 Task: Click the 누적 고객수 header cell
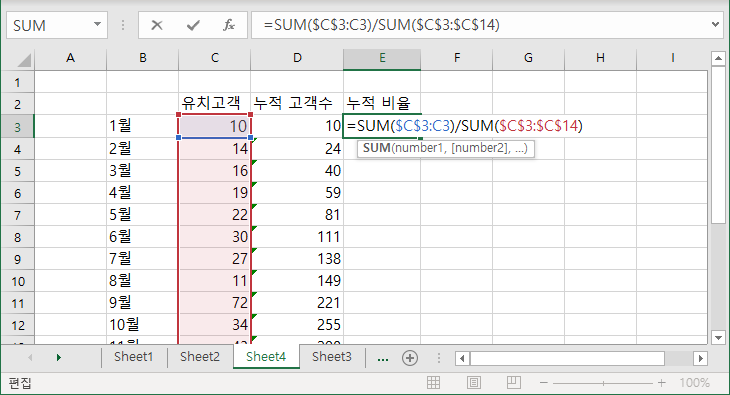pos(297,103)
